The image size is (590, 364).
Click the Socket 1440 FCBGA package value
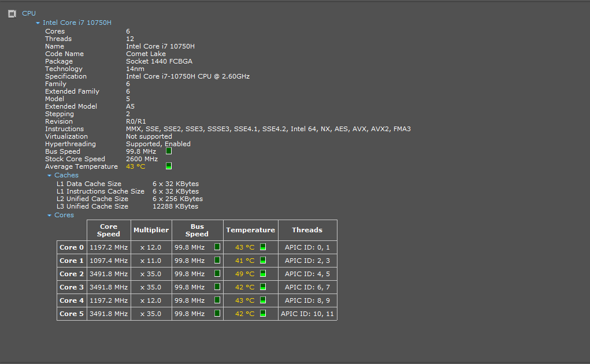159,61
